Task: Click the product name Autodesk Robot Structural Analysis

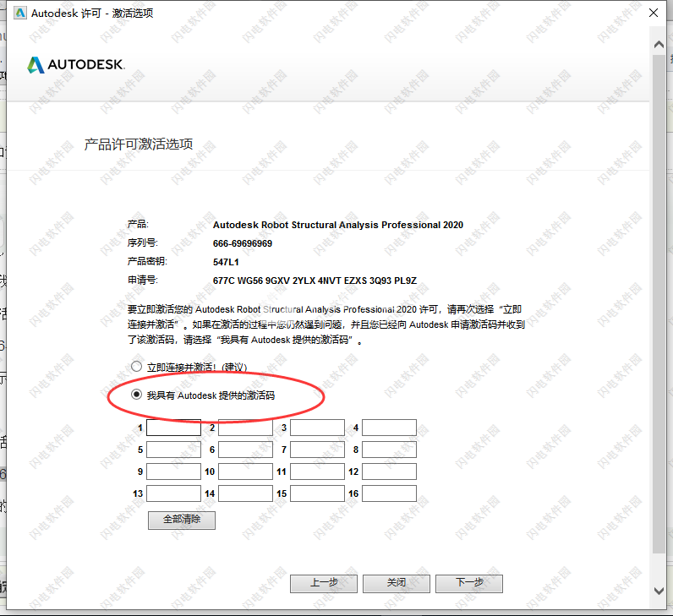Action: pos(338,225)
